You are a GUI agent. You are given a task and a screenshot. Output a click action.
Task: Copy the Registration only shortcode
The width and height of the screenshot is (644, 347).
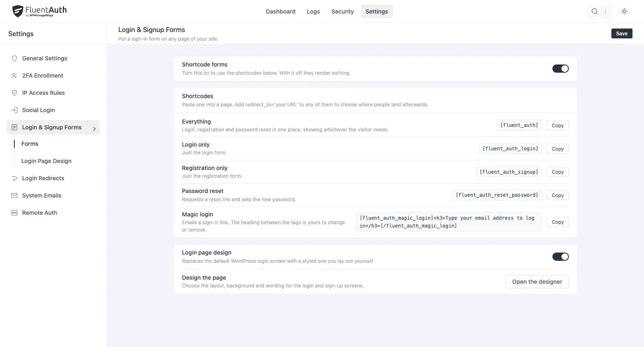557,172
